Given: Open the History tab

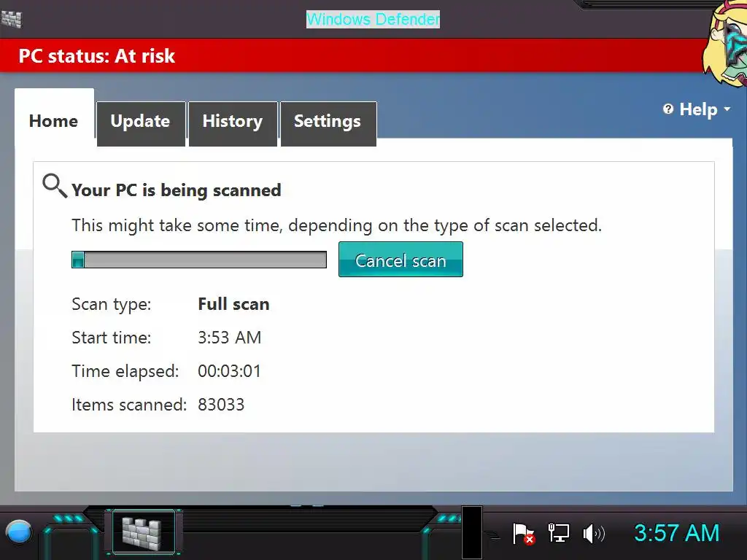Looking at the screenshot, I should [x=233, y=123].
